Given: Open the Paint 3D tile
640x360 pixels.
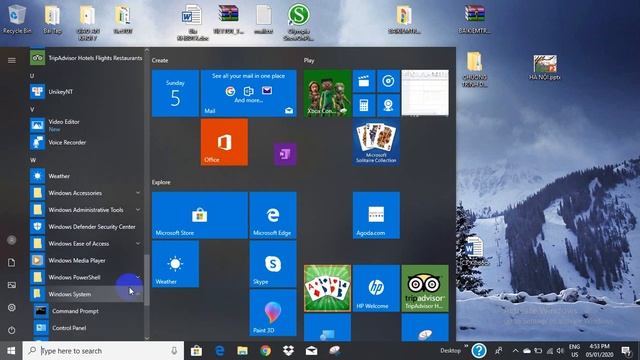Looking at the screenshot, I should tap(273, 313).
